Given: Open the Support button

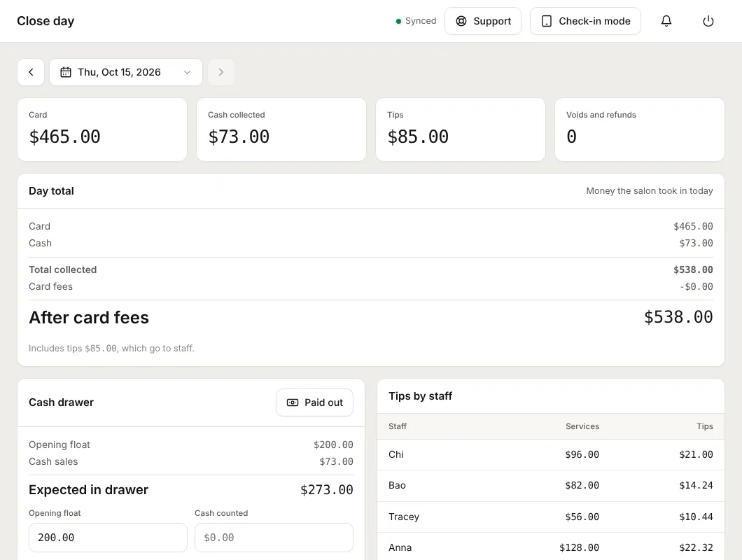Looking at the screenshot, I should pyautogui.click(x=483, y=21).
